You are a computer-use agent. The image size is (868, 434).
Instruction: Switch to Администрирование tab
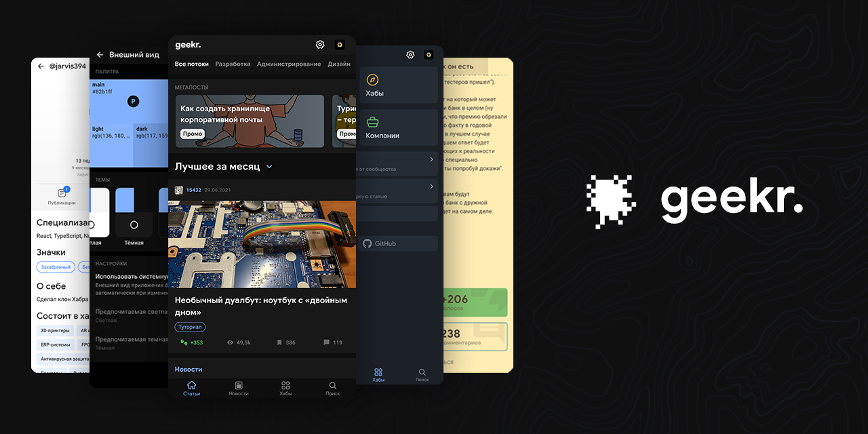coord(289,64)
